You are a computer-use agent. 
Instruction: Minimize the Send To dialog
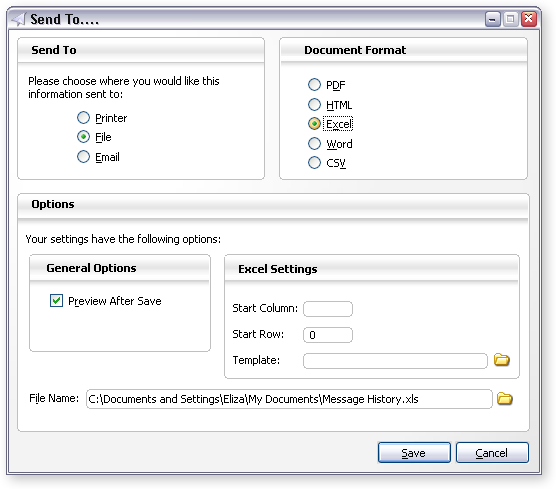click(492, 19)
